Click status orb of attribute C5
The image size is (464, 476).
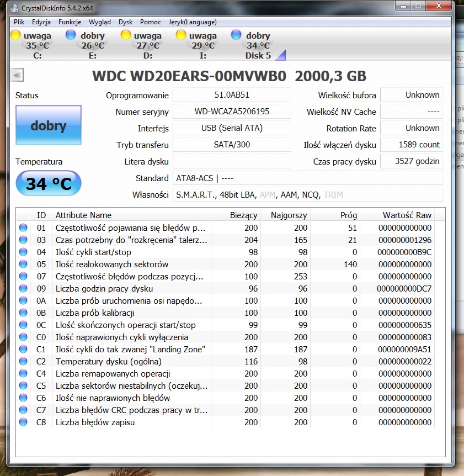coord(23,385)
